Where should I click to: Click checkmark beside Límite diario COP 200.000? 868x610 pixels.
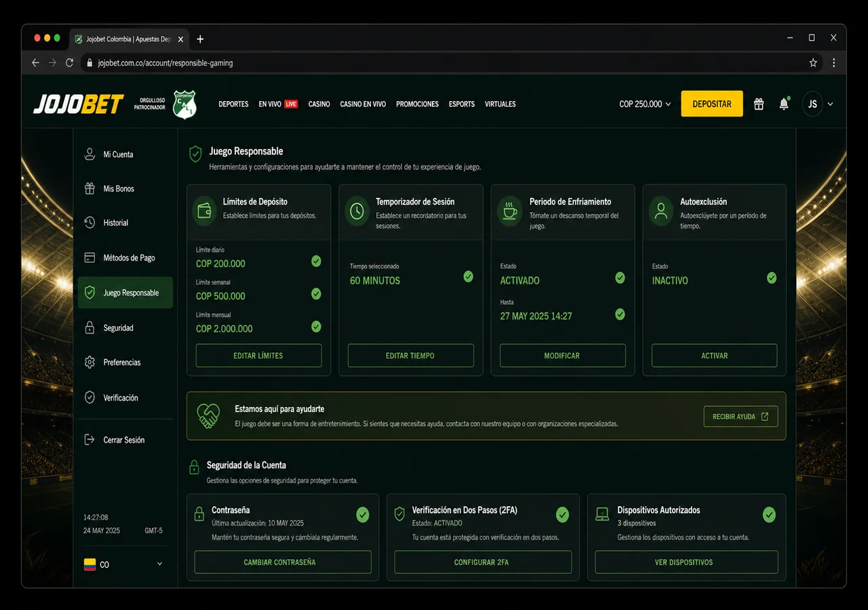coord(316,261)
